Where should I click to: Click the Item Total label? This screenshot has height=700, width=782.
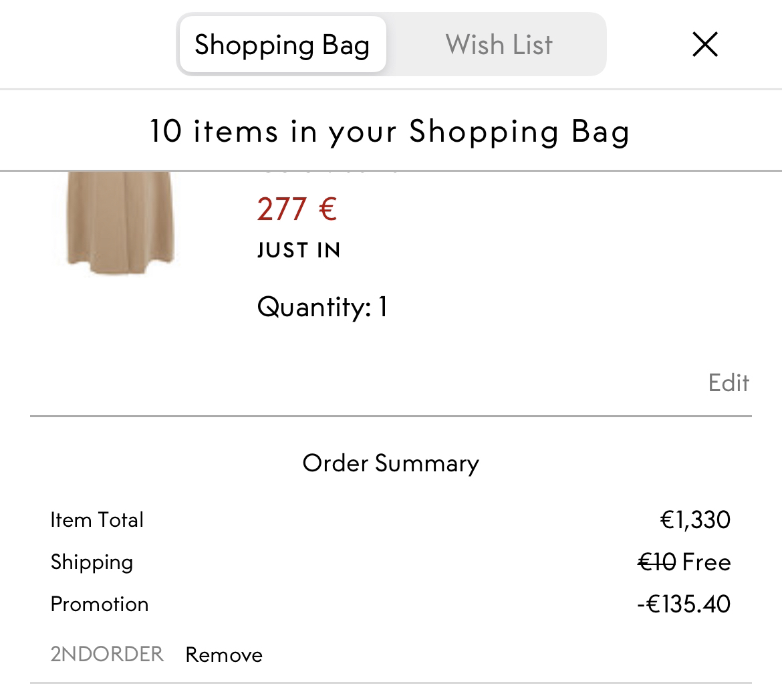(x=97, y=519)
